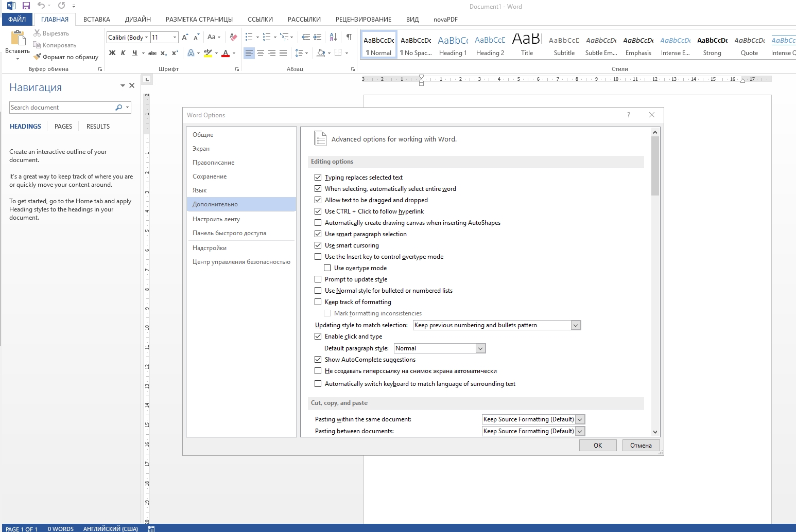Uncheck Typing replaces selected text

[318, 178]
